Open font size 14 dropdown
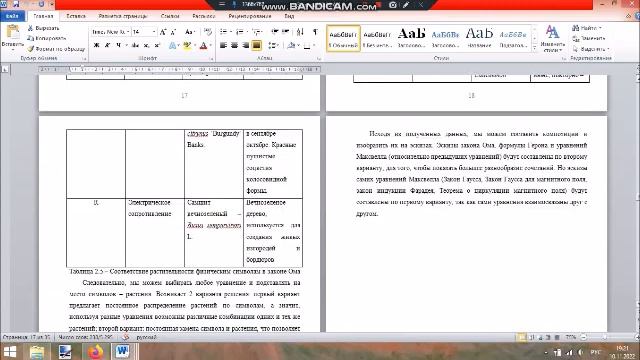The width and height of the screenshot is (640, 360). tap(154, 32)
